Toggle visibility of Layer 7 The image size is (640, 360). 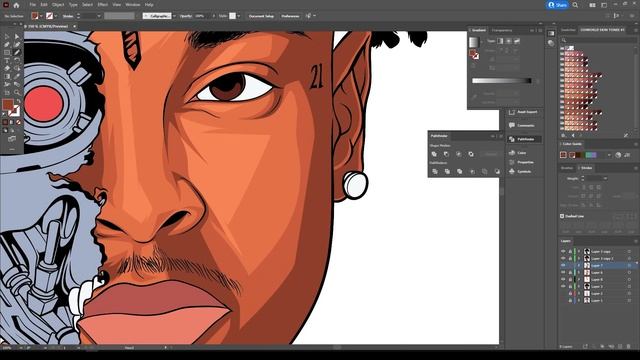click(x=563, y=265)
